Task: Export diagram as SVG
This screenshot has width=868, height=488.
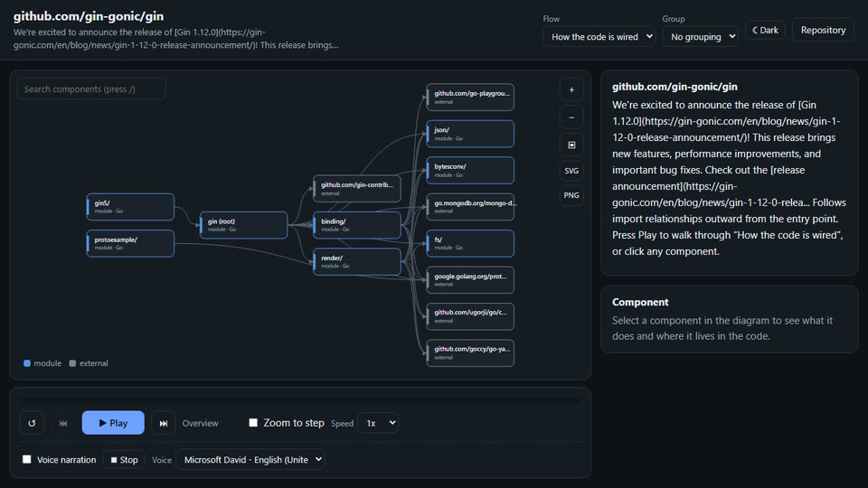Action: pos(571,171)
